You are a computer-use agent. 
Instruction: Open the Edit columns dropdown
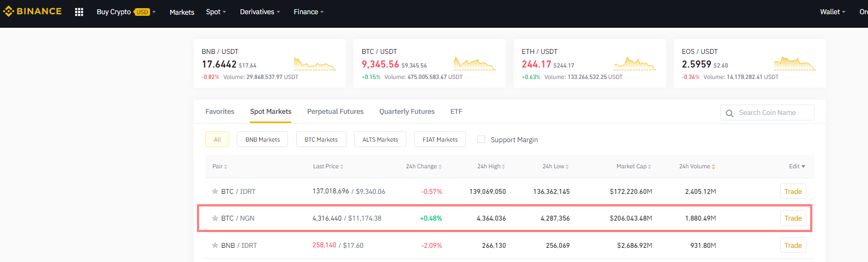797,166
